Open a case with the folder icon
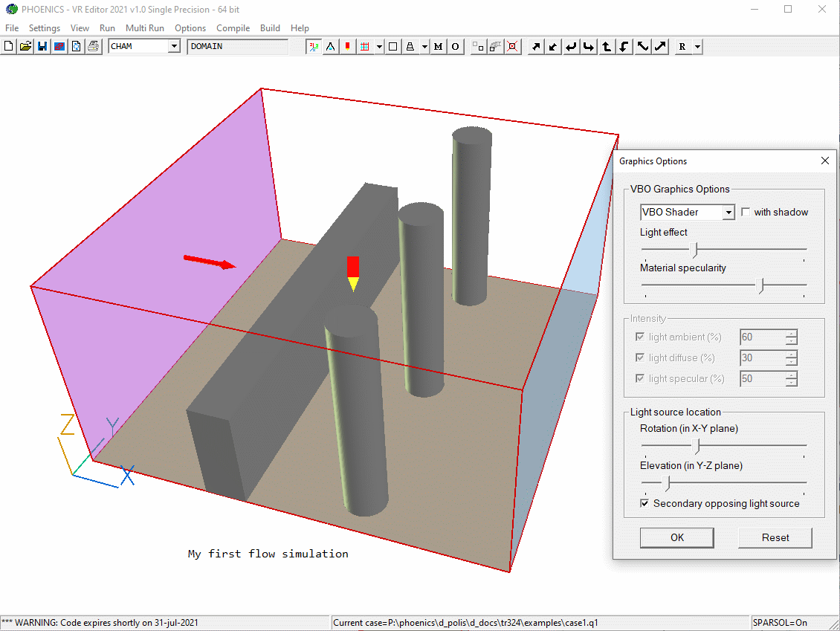 [x=25, y=47]
